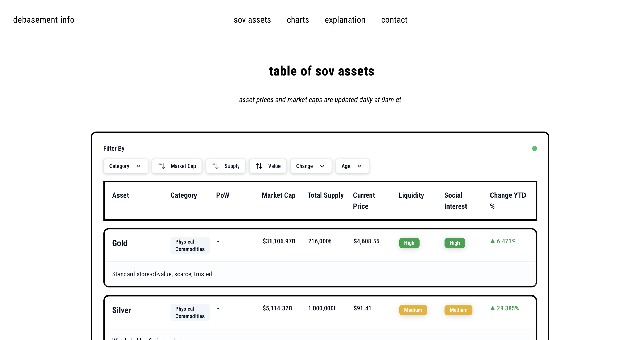The width and height of the screenshot is (644, 340).
Task: Click the Category filter chevron arrow
Action: pos(138,166)
